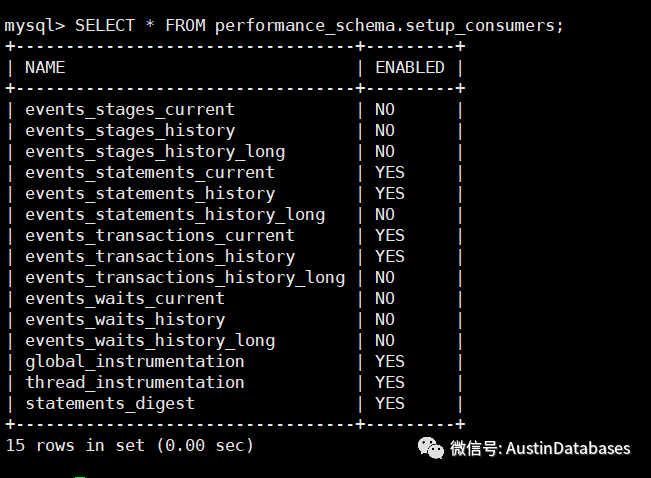Click YES value for events_statements_history
This screenshot has width=651, height=478.
[390, 193]
